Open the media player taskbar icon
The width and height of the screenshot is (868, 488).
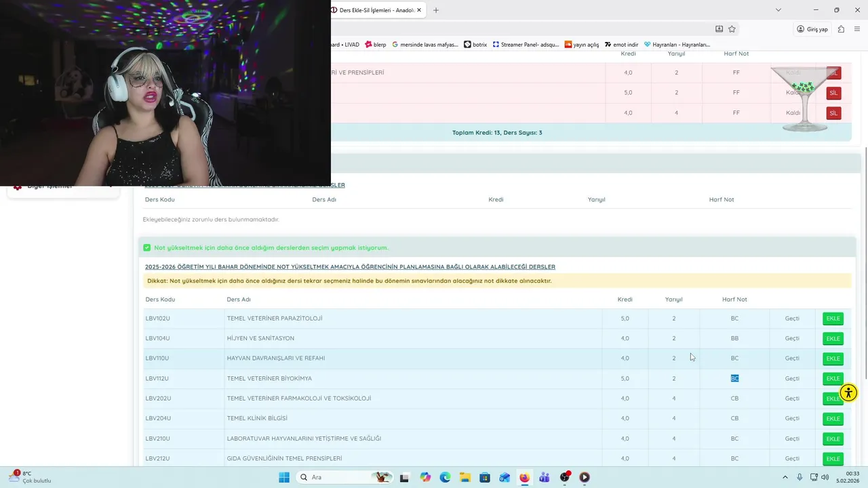[x=585, y=477]
